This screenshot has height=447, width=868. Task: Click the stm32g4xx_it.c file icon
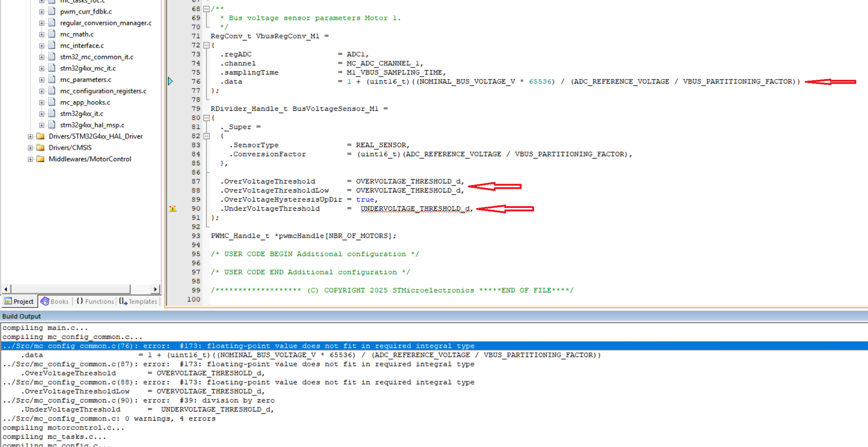[51, 113]
